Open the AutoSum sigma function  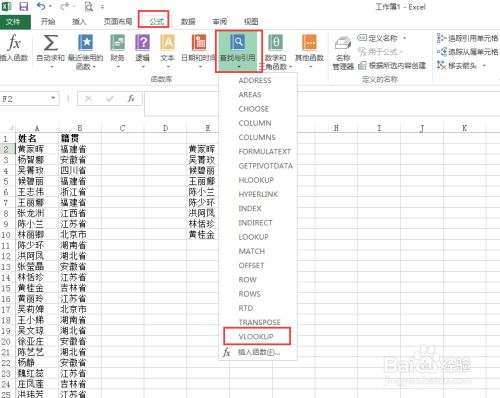pyautogui.click(x=51, y=43)
